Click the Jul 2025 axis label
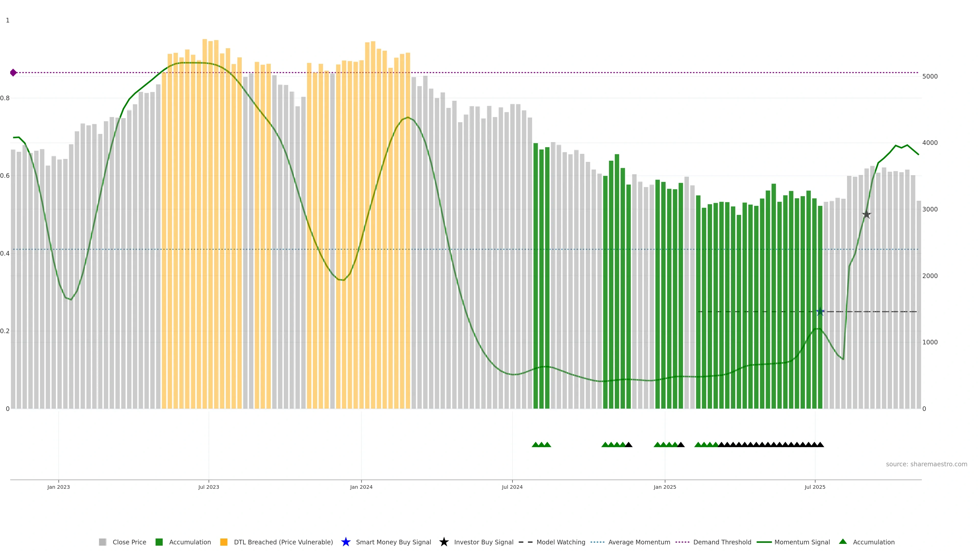Viewport: 980px width, 551px height. (815, 487)
